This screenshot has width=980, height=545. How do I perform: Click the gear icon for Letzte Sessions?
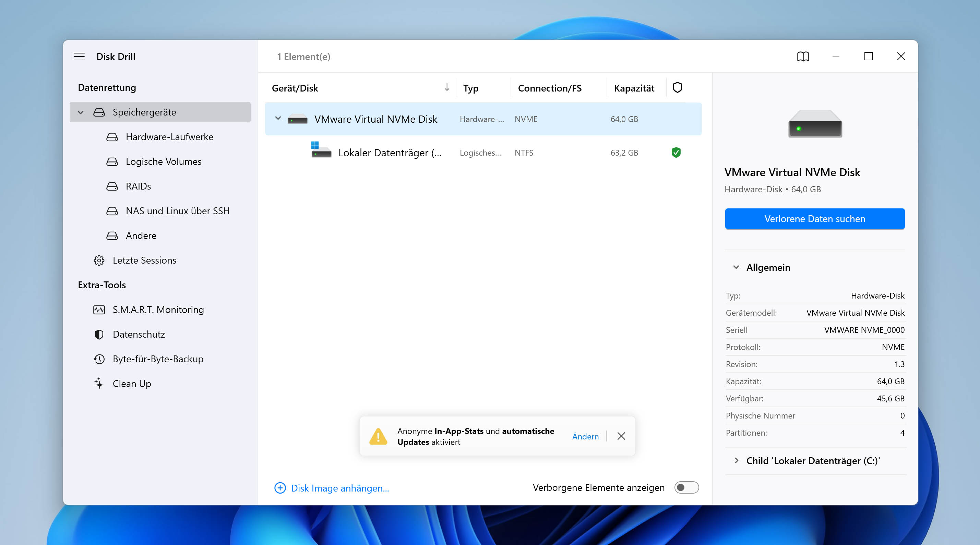tap(99, 261)
